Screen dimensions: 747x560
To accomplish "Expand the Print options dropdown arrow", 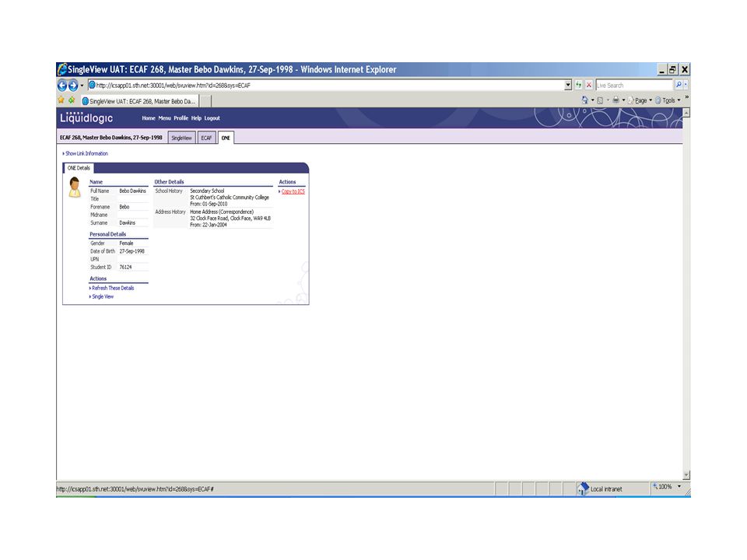I will tap(623, 100).
